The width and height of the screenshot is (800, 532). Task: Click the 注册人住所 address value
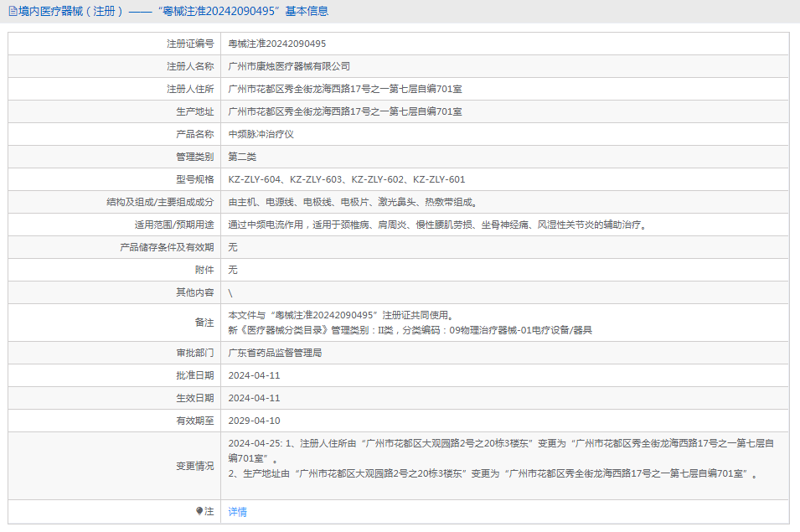point(345,89)
